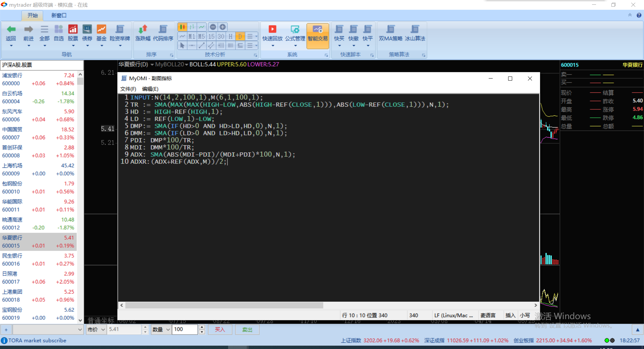Click editor horizontal scrollbar thumb
Image resolution: width=644 pixels, height=349 pixels.
[224, 305]
